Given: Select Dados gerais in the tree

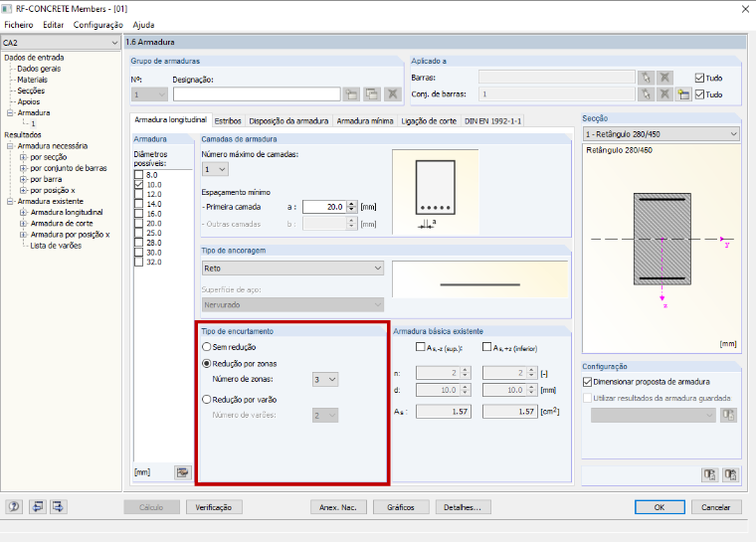Looking at the screenshot, I should [x=39, y=69].
